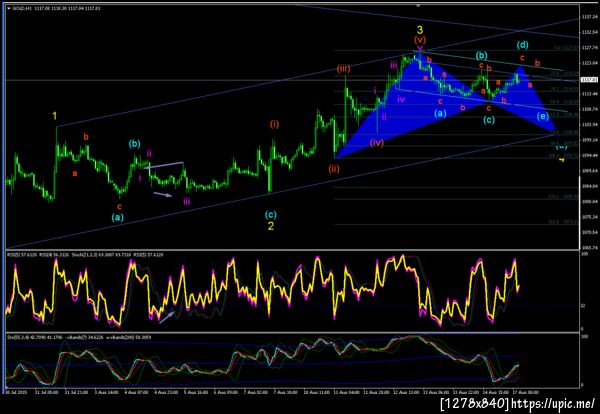Select the orange (v) label below yellow 3
The image size is (600, 414).
(420, 39)
